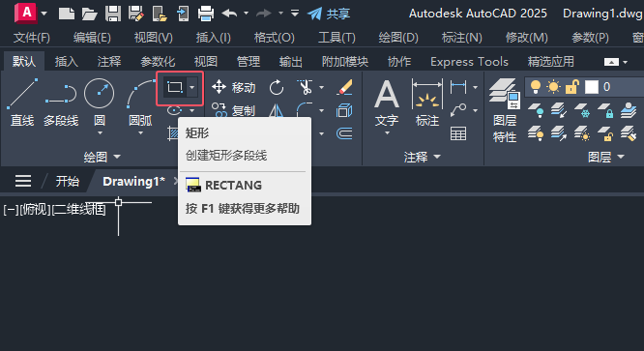Click the Save icon in toolbar
This screenshot has width=644, height=351.
(113, 14)
